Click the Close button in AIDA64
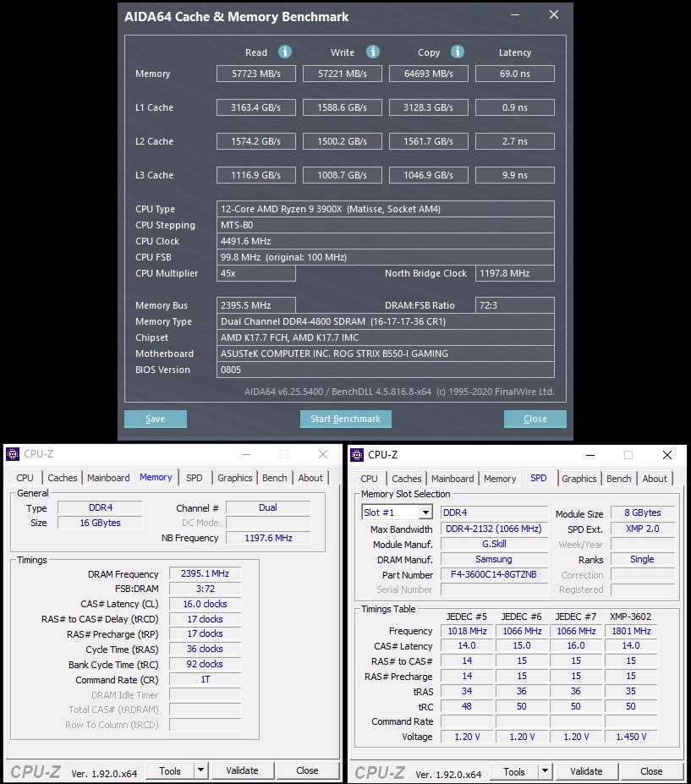The width and height of the screenshot is (691, 784). 535,419
